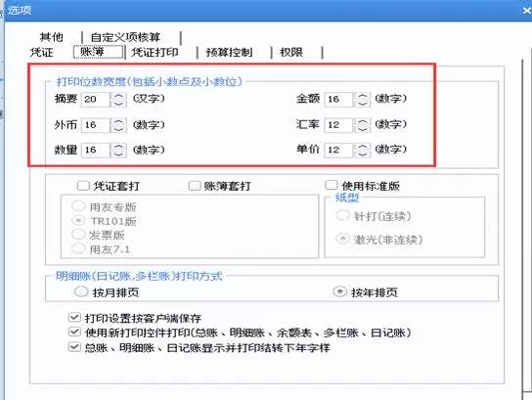
Task: Increase the 单价 width value
Action: point(361,146)
